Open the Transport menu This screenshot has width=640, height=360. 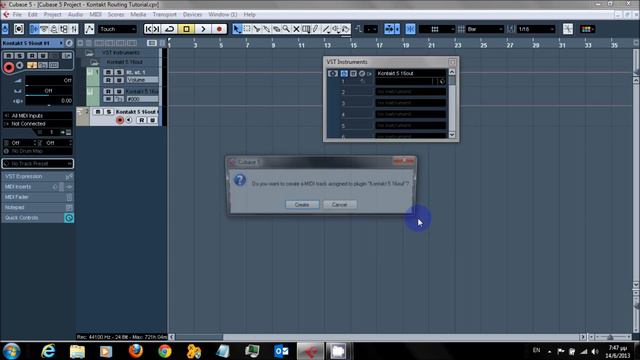coord(164,14)
